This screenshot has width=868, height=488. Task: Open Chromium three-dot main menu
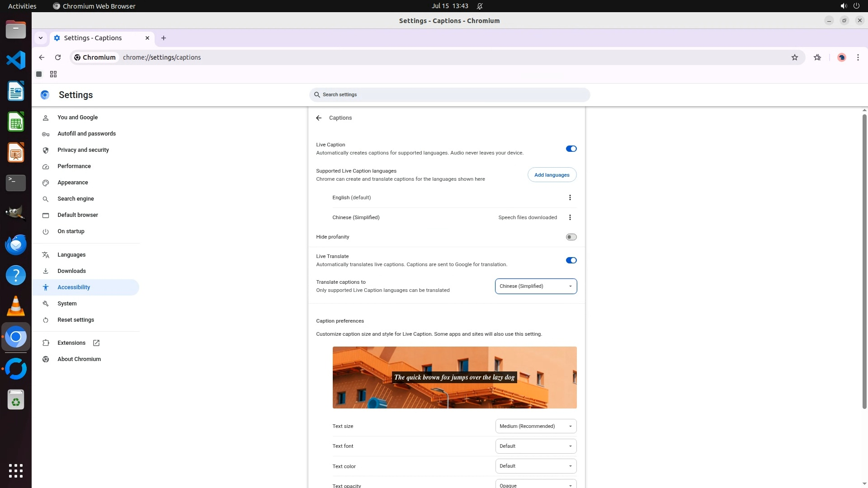[x=858, y=57]
